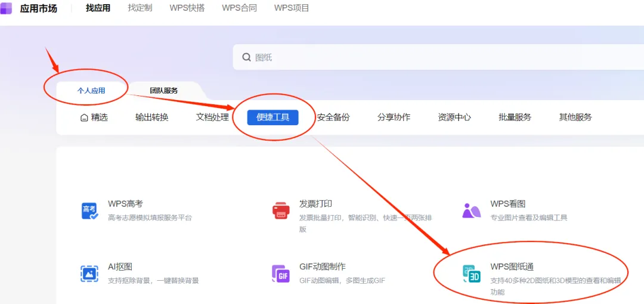The height and width of the screenshot is (304, 644).
Task: Open the WPS看图 app icon
Action: coord(472,211)
